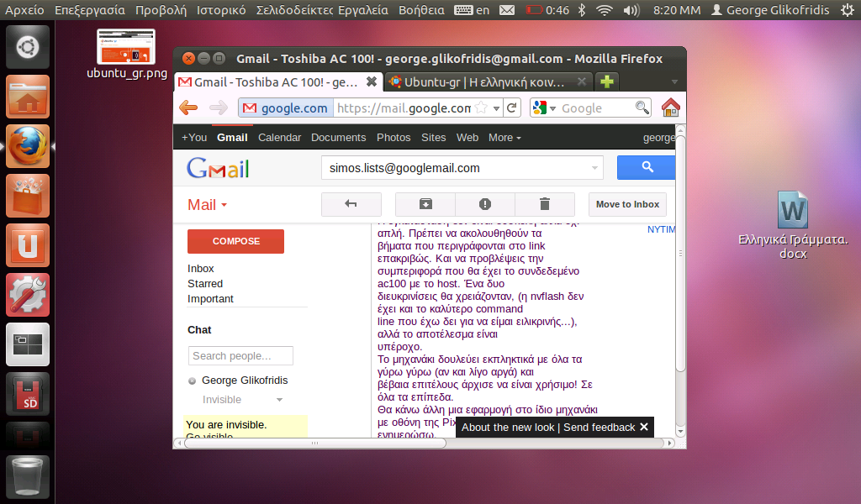
Task: Click Back to Inbox arrow button
Action: click(x=351, y=204)
